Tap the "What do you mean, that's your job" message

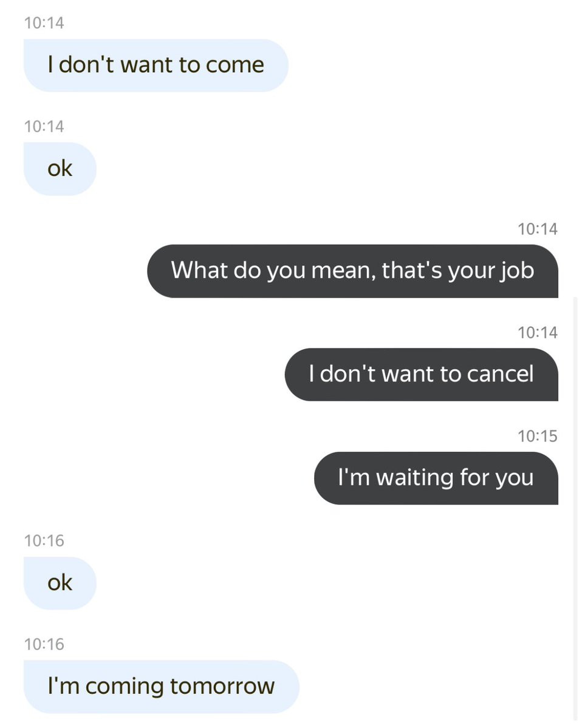coord(352,271)
